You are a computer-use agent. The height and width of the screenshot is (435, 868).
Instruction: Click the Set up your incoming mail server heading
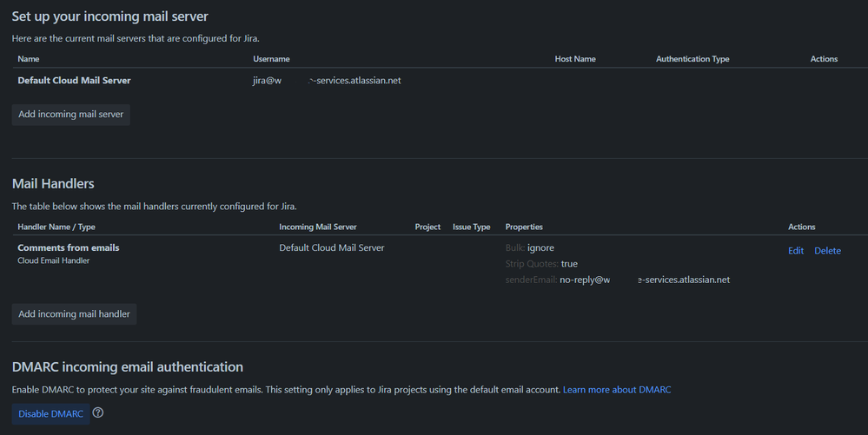point(110,16)
